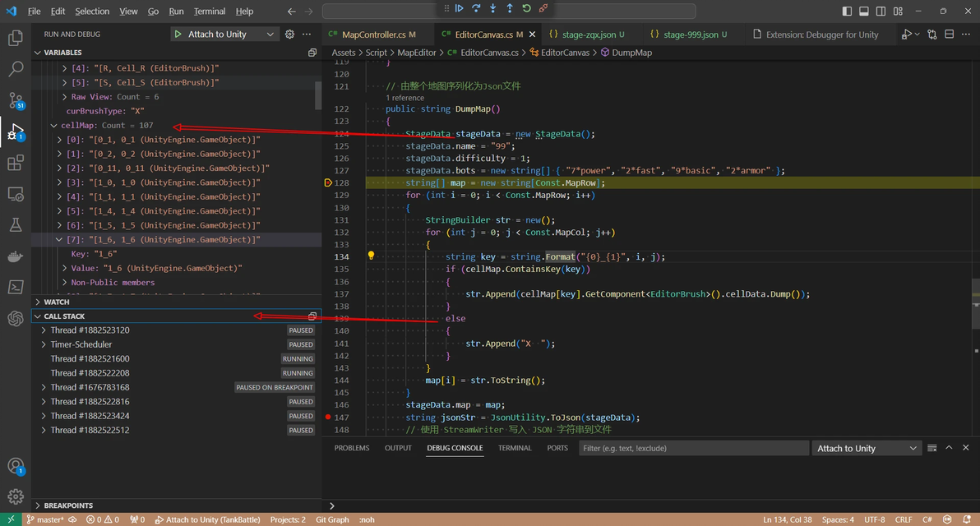Collapse all in the Variables section
The height and width of the screenshot is (526, 980).
tap(312, 53)
